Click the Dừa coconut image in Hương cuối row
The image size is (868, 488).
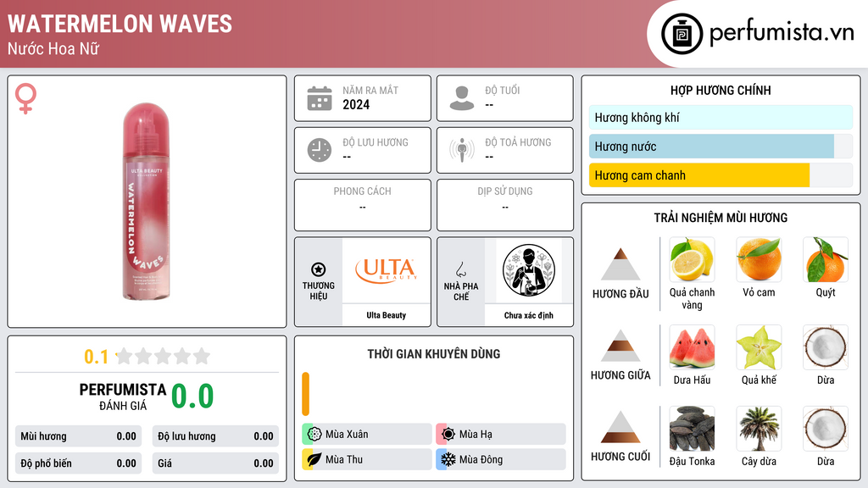(826, 429)
